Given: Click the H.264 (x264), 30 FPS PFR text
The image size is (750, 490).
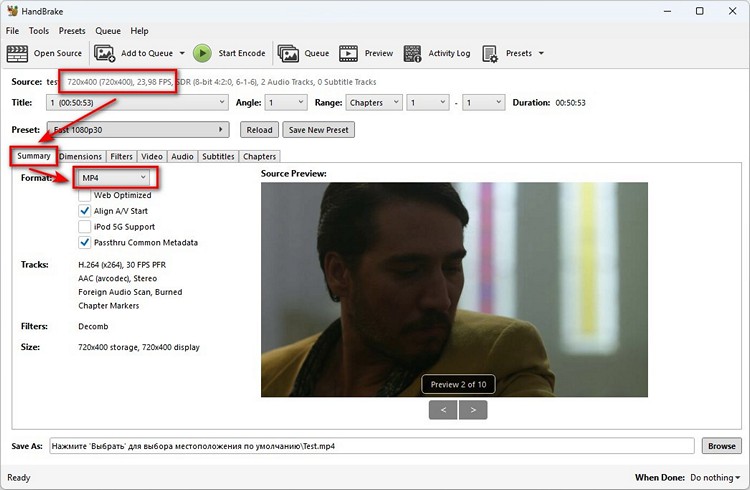Looking at the screenshot, I should (122, 265).
